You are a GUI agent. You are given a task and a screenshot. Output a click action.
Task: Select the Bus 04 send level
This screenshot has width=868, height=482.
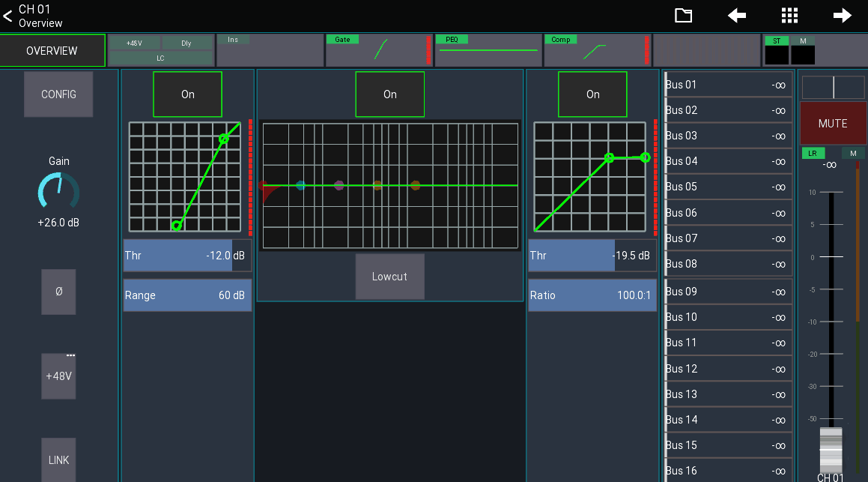click(728, 161)
